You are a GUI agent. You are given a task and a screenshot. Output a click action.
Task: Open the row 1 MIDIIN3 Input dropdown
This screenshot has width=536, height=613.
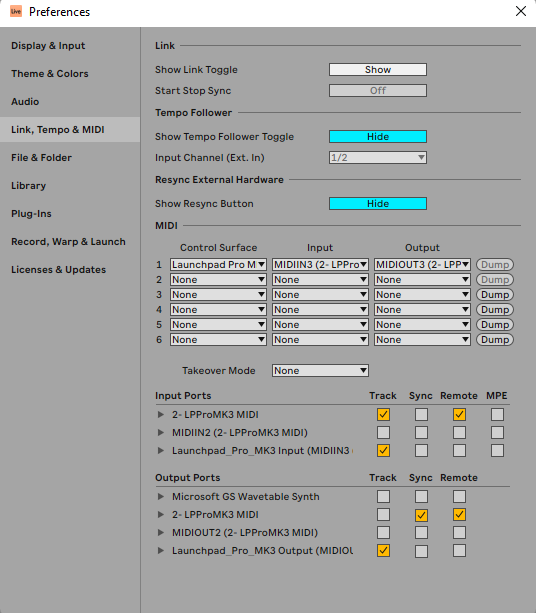pos(320,265)
